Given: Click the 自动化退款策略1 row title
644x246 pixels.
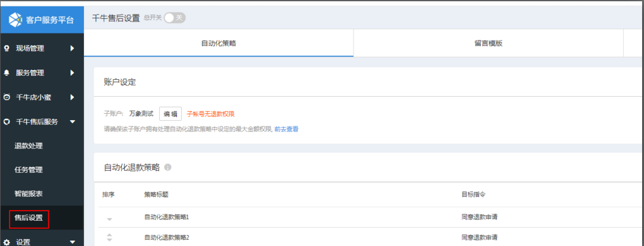Looking at the screenshot, I should pyautogui.click(x=166, y=217).
